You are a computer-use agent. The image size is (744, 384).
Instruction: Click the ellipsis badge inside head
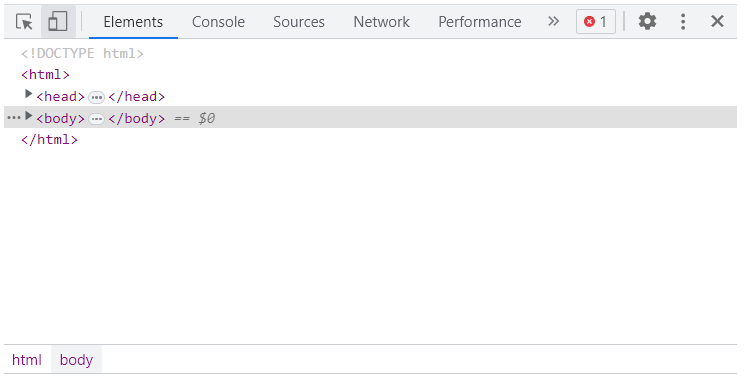point(96,97)
